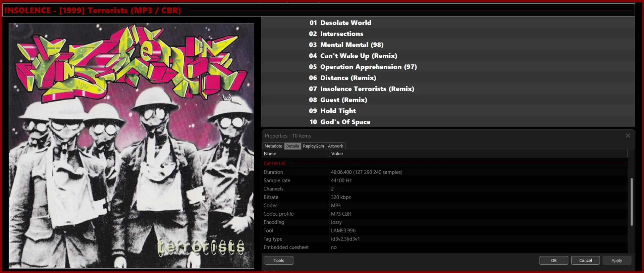Select the Tool value LAME3.99b
Screen dimensions: 644x273
343,231
